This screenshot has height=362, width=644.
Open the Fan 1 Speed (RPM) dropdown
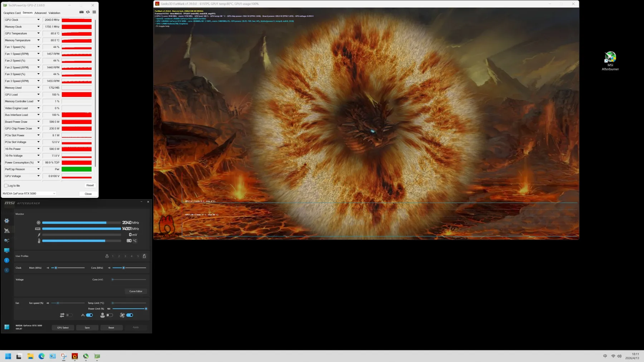(38, 54)
